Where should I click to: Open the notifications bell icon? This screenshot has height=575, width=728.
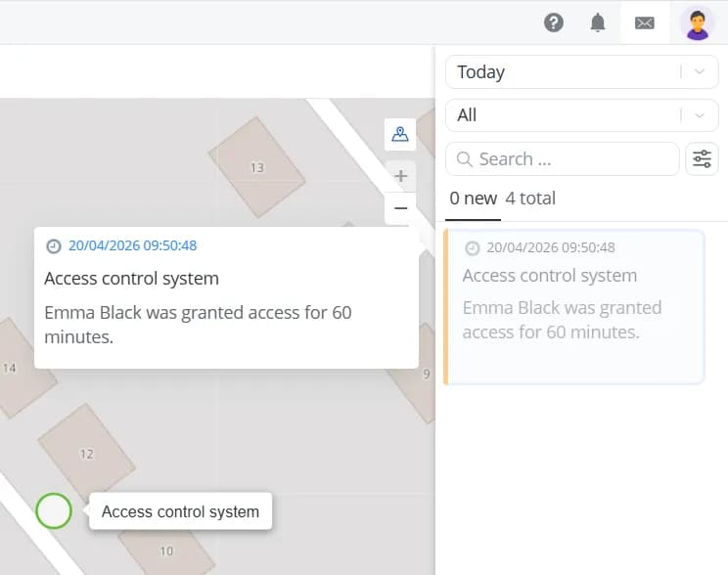coord(598,22)
